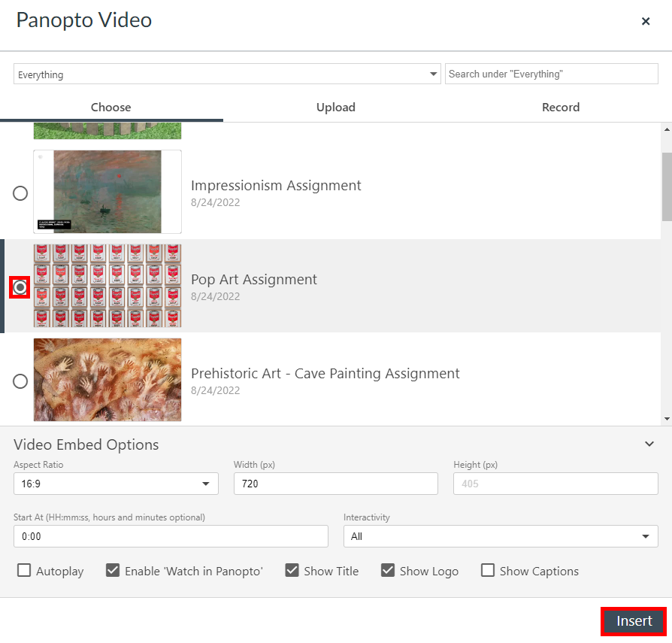The image size is (672, 643).
Task: Switch to the Record tab
Action: [560, 107]
